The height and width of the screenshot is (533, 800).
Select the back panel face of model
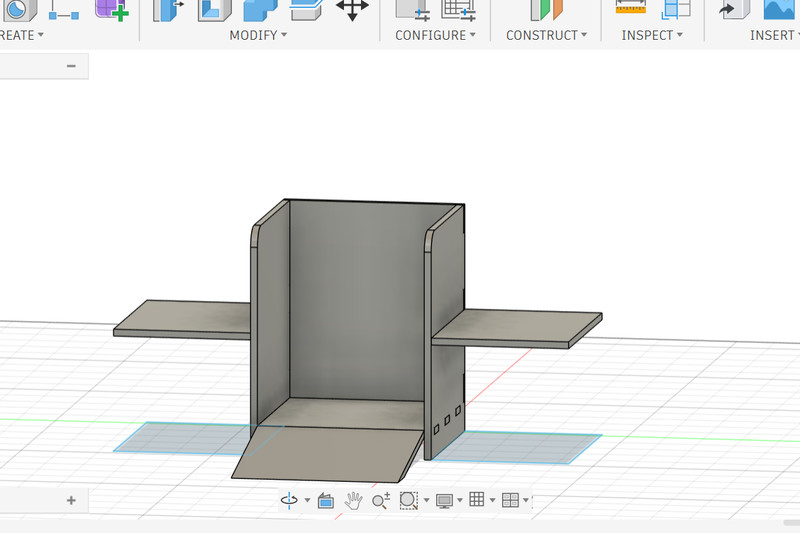coord(356,298)
